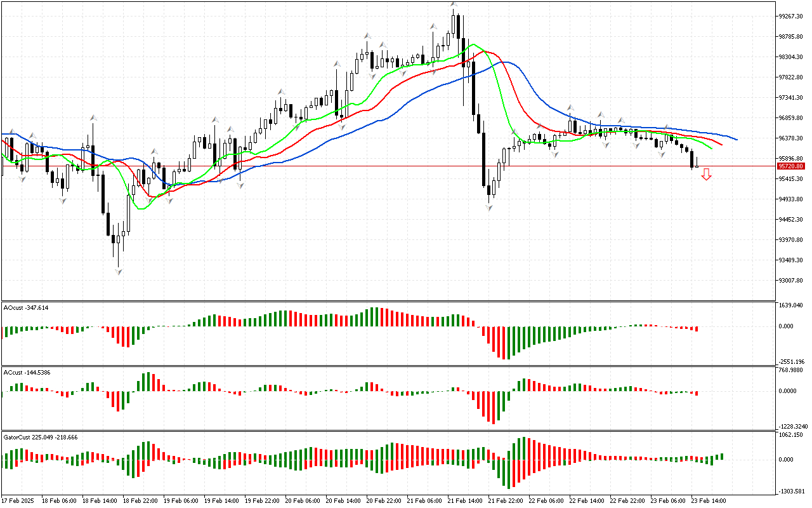Select the 18 Feb 22:00 time label

coord(140,501)
